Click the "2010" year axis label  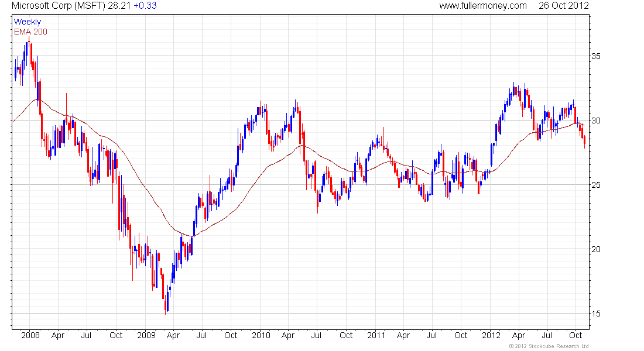(x=261, y=335)
